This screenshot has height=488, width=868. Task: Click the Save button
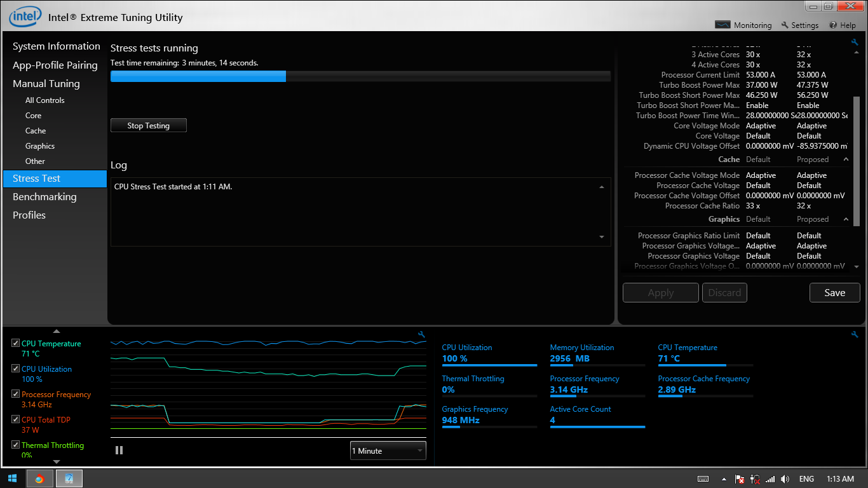tap(834, 292)
